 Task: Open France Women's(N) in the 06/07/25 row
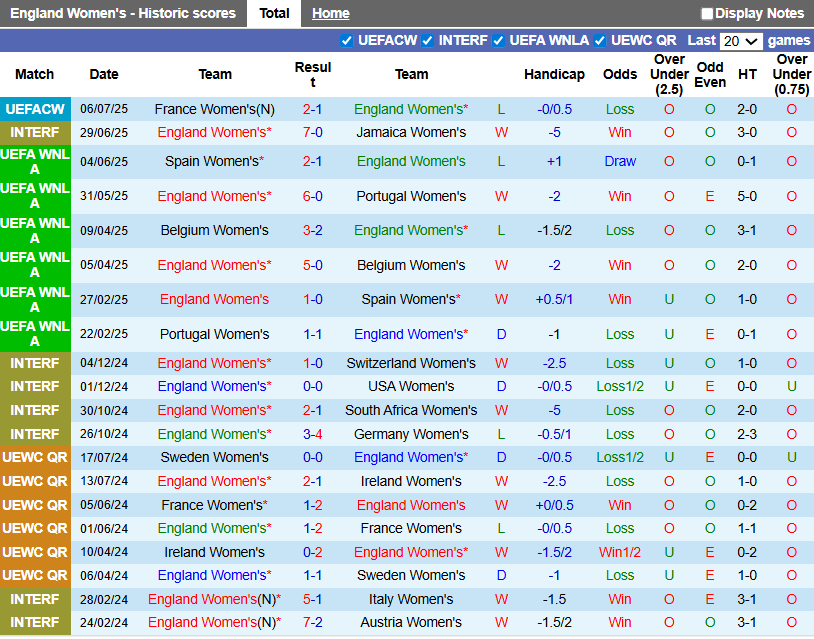[214, 110]
